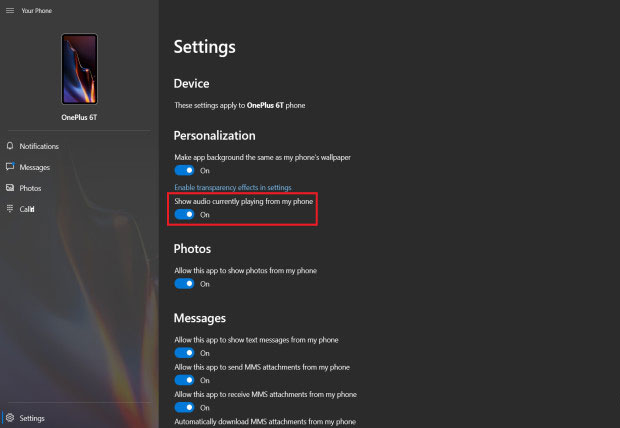Click the OnePlus 6T phone thumbnail
Viewport: 620px width, 428px height.
pos(79,69)
